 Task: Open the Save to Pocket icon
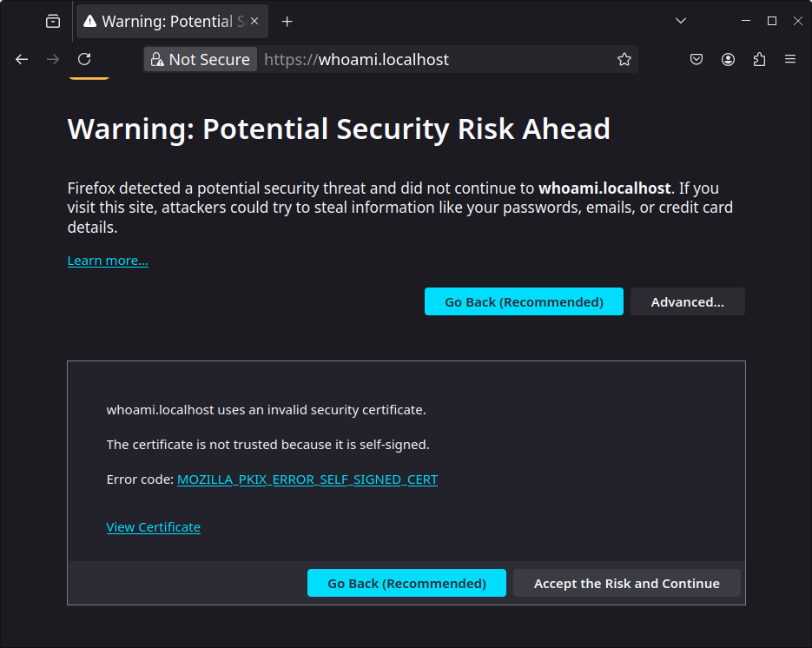point(696,60)
